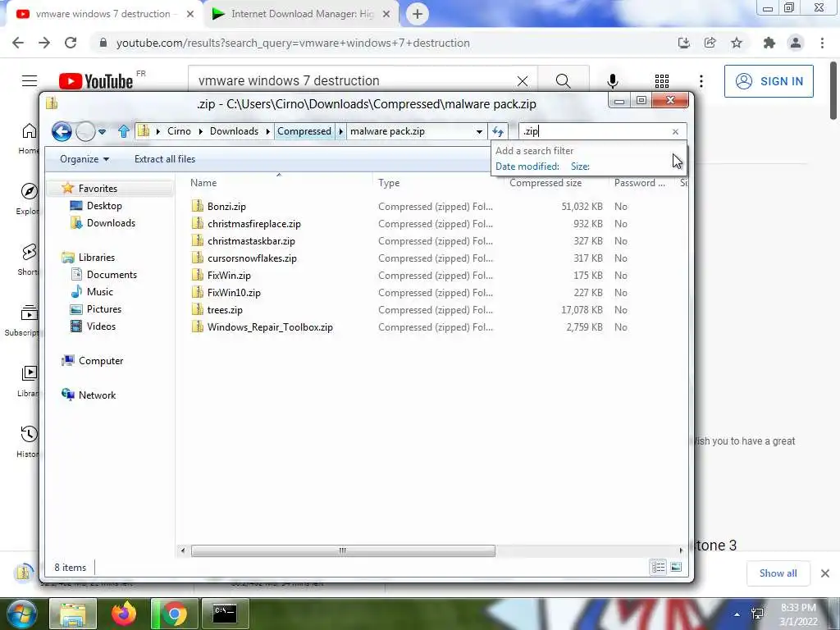Open YouTube hamburger guide menu
Screen dimensions: 840x630
(x=30, y=81)
